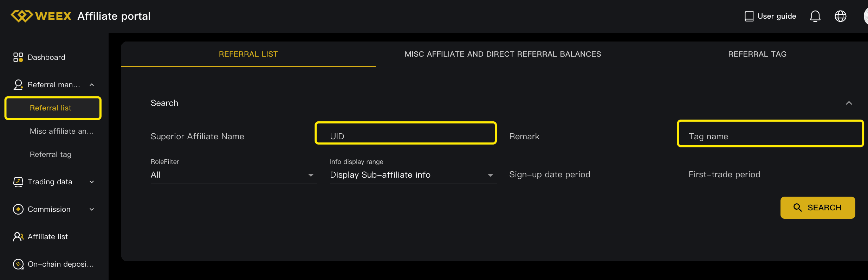This screenshot has width=868, height=280.
Task: Open the notifications bell
Action: click(815, 16)
